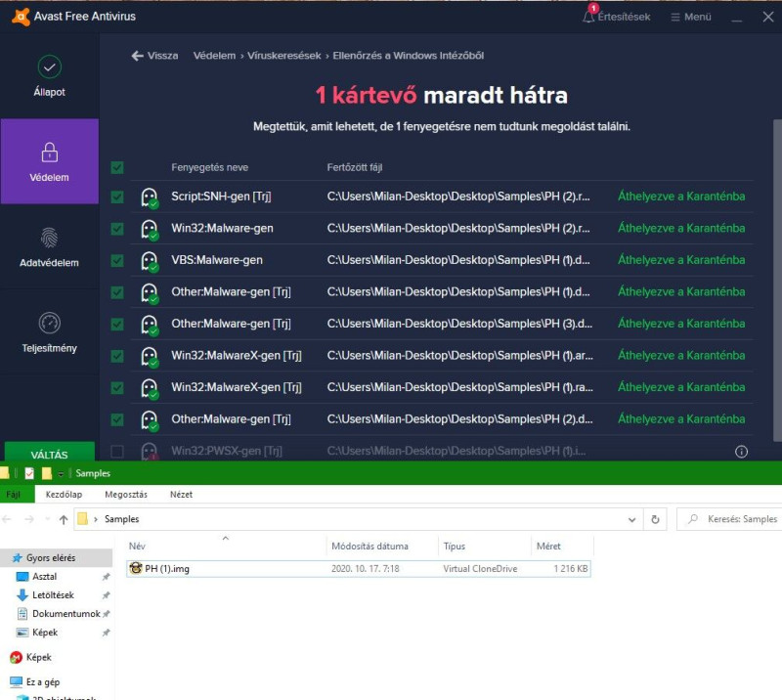Go up one folder level in Explorer
The image size is (782, 700).
[64, 519]
